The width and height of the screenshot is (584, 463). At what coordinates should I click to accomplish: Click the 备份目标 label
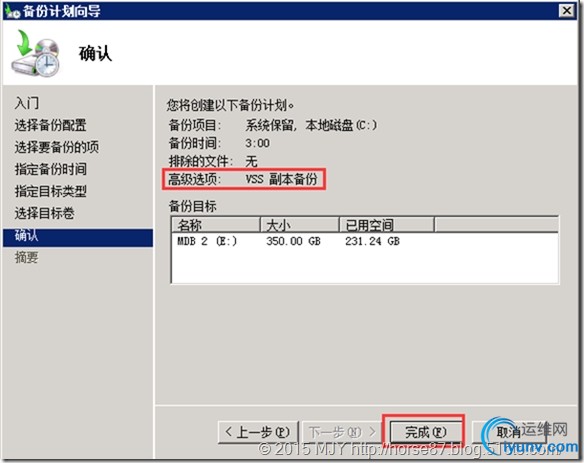pos(193,206)
